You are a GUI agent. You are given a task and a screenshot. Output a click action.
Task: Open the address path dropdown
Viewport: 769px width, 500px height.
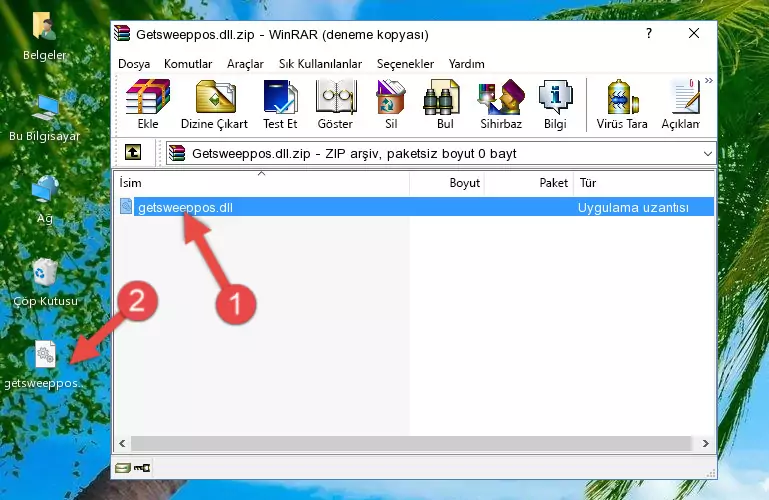click(x=708, y=153)
